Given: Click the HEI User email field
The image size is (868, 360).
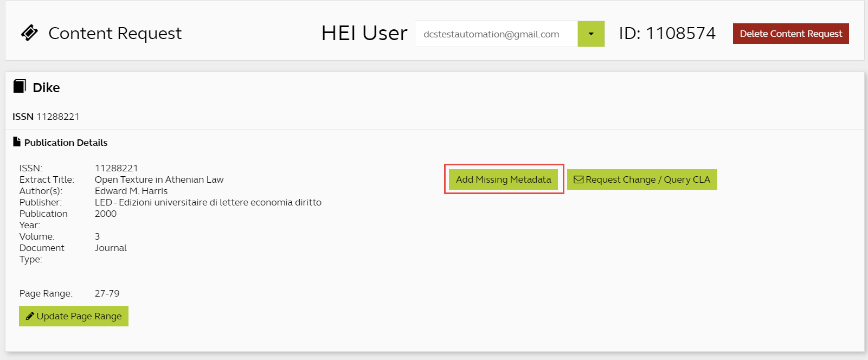Looking at the screenshot, I should (x=496, y=34).
